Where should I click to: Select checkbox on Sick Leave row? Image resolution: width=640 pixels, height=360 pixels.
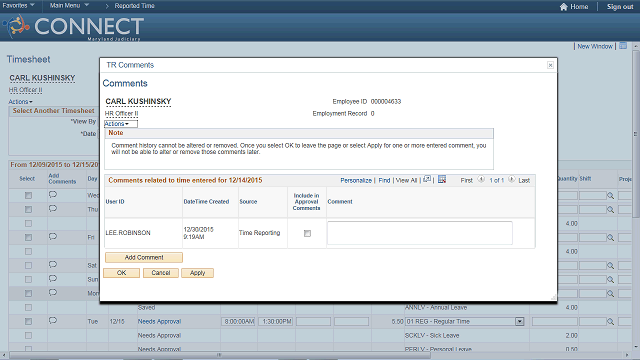click(28, 336)
